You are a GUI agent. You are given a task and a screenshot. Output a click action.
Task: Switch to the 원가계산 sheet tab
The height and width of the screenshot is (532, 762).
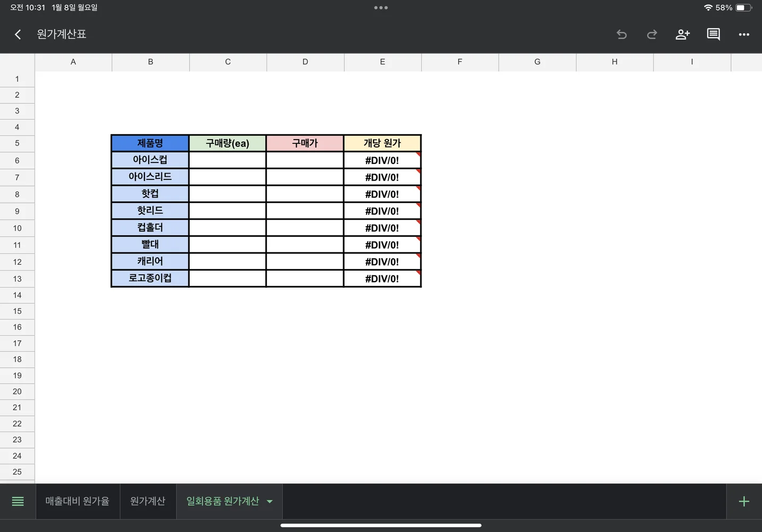point(148,501)
